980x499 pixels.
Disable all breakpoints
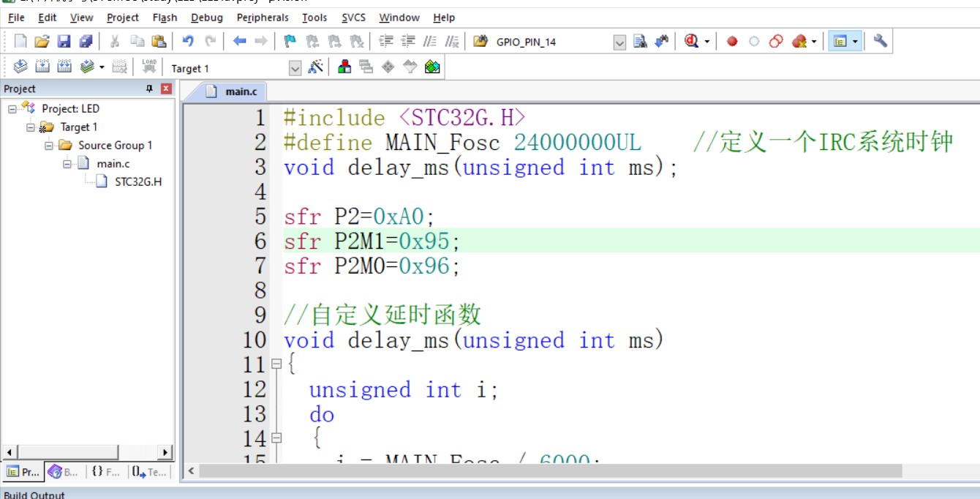click(x=776, y=42)
